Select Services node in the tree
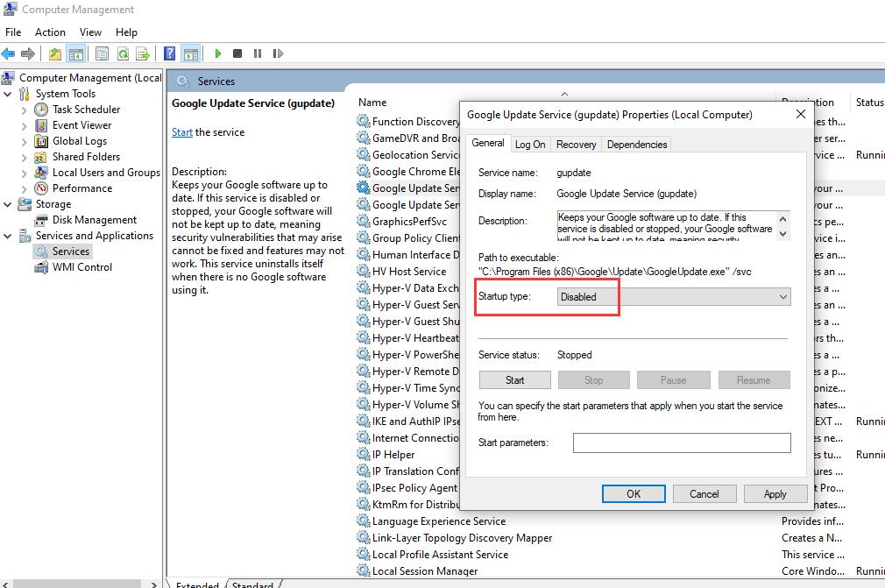The height and width of the screenshot is (588, 885). click(71, 251)
